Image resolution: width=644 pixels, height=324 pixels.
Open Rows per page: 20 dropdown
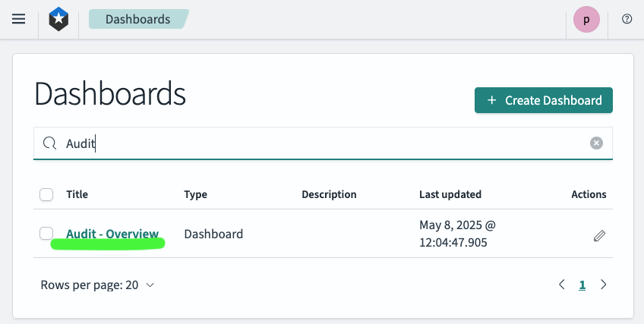pos(98,285)
